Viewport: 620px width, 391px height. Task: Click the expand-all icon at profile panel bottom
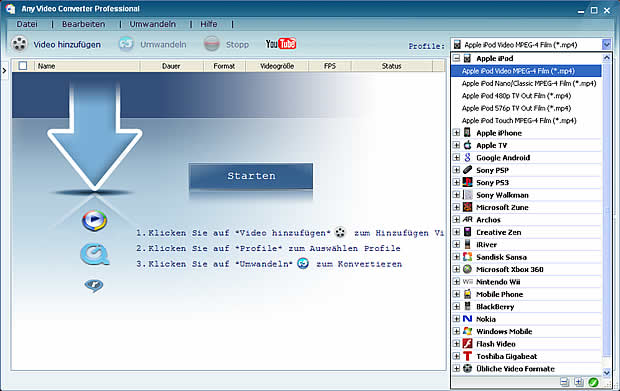click(578, 382)
